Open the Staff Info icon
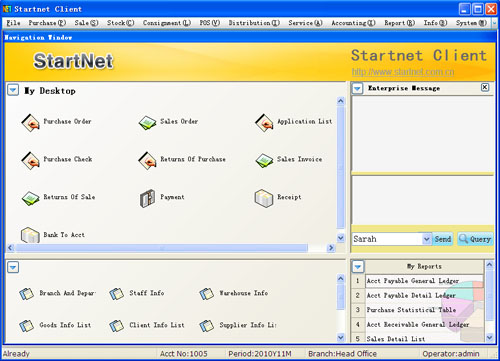 116,294
